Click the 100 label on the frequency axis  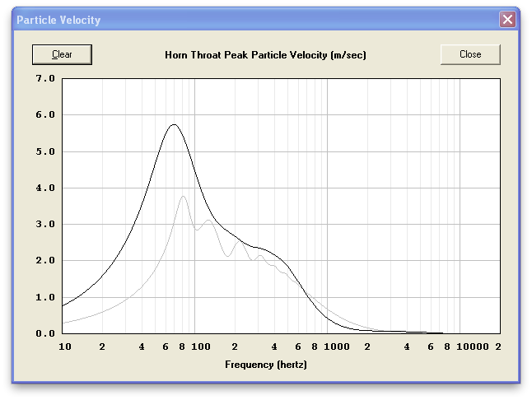[x=201, y=347]
